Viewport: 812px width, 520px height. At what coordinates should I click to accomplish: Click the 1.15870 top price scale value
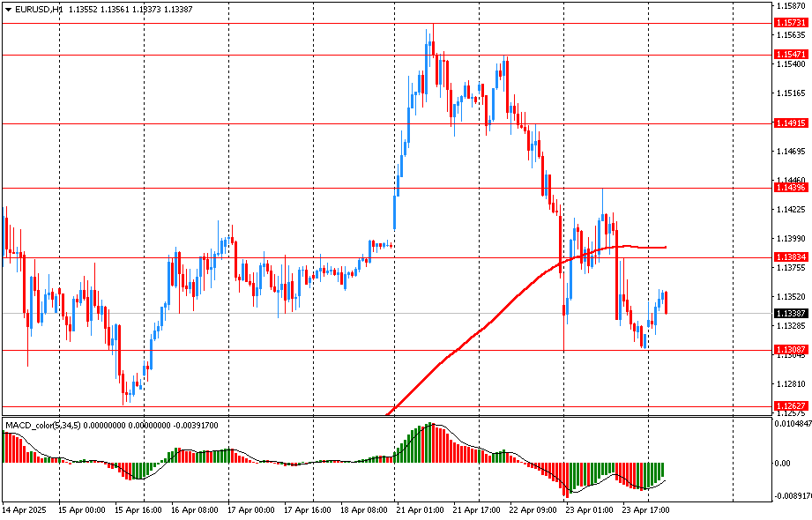tap(790, 6)
